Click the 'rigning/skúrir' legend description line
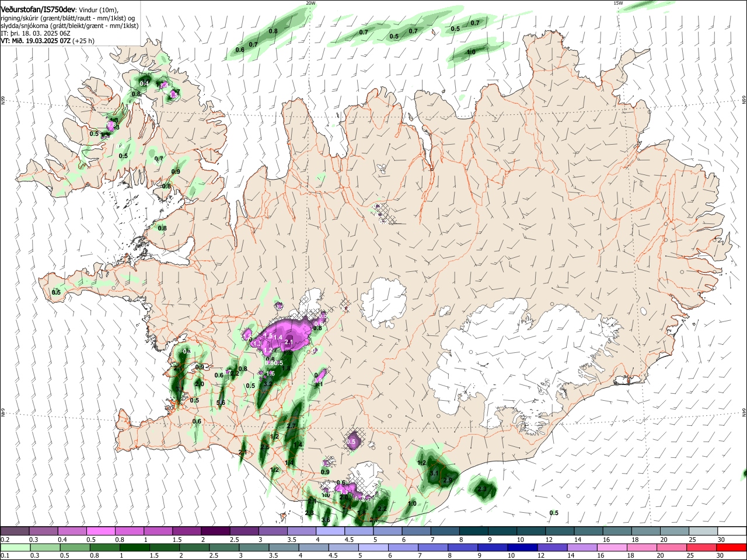The image size is (747, 560). click(x=69, y=18)
